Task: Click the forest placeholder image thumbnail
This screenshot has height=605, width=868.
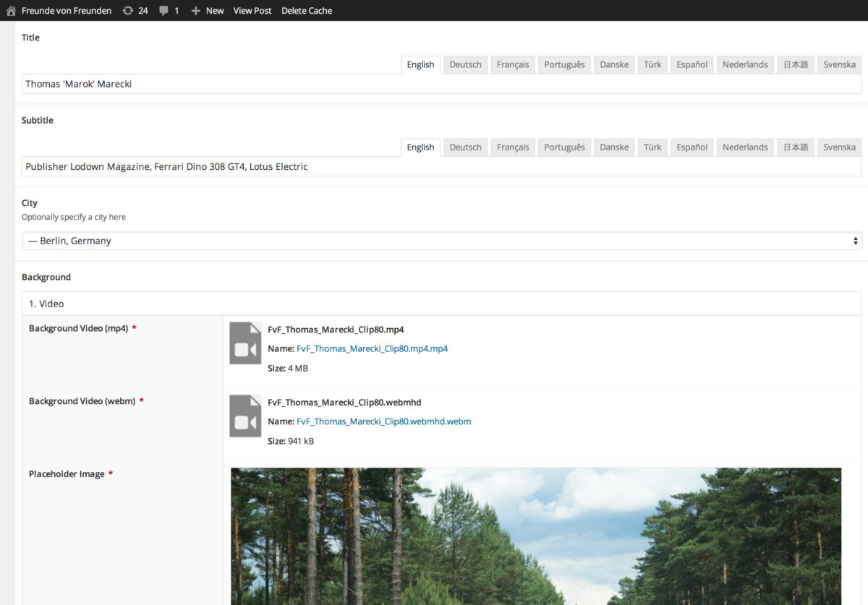Action: click(x=535, y=536)
